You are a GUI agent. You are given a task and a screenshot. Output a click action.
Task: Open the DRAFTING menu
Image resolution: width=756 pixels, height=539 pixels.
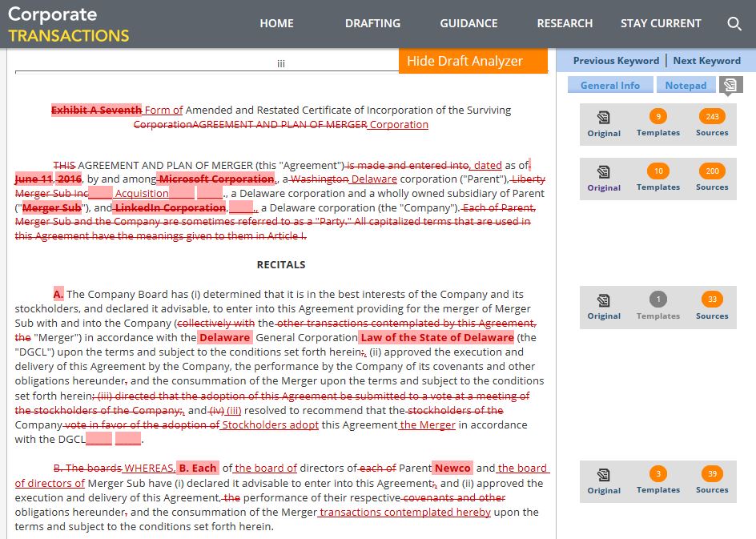click(372, 23)
